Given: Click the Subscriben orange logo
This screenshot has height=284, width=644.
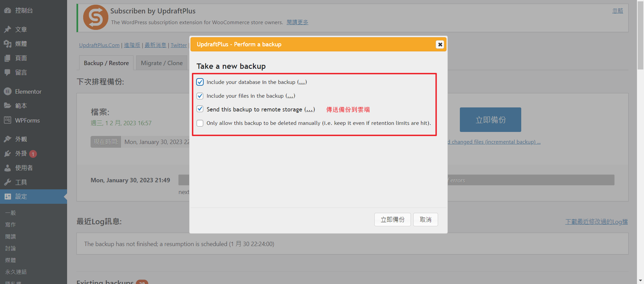Looking at the screenshot, I should pos(96,17).
